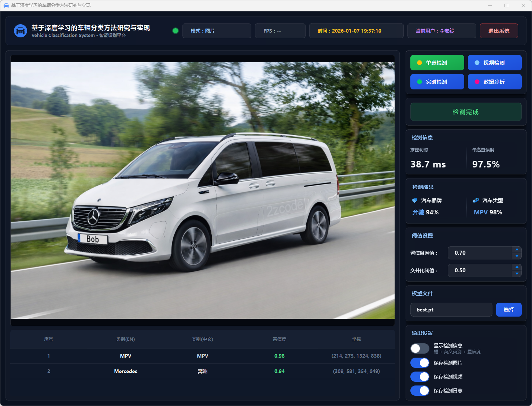This screenshot has height=406, width=532.
Task: Decrease the IoU threshold 0.50 value
Action: click(517, 273)
